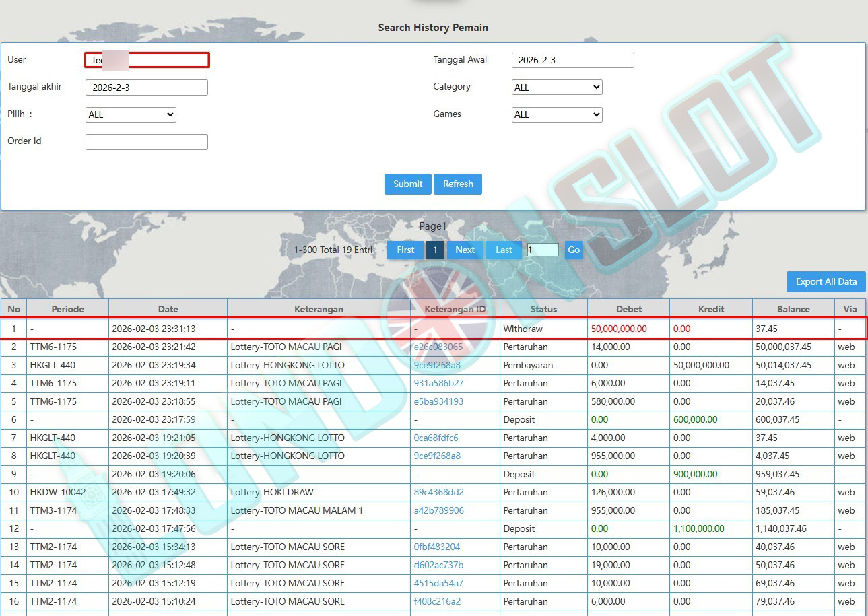Open Keterangan ID link a42b789906
868x616 pixels.
[438, 511]
